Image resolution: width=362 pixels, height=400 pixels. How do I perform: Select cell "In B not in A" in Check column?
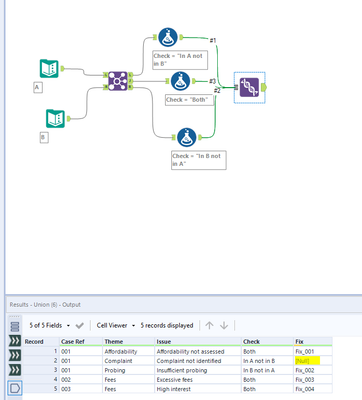point(267,370)
